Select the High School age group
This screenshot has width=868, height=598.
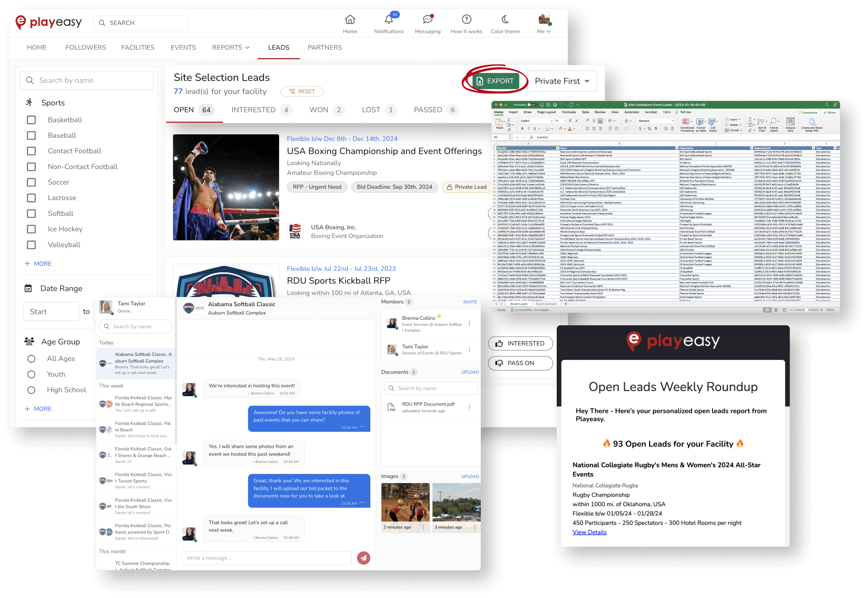pyautogui.click(x=31, y=390)
